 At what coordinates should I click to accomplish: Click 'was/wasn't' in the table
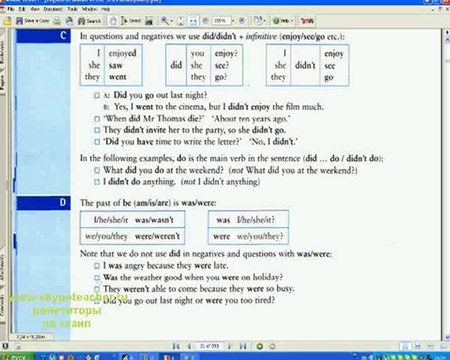pos(154,220)
